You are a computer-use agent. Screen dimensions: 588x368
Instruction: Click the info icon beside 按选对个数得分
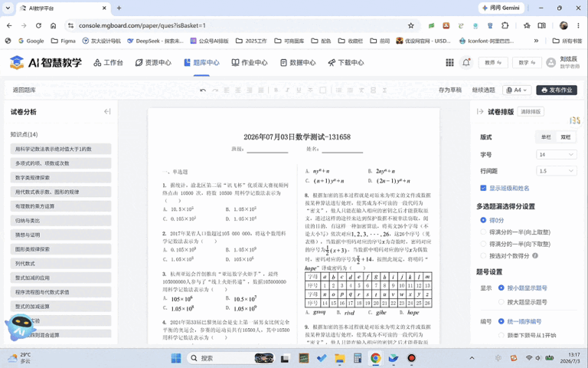(535, 256)
